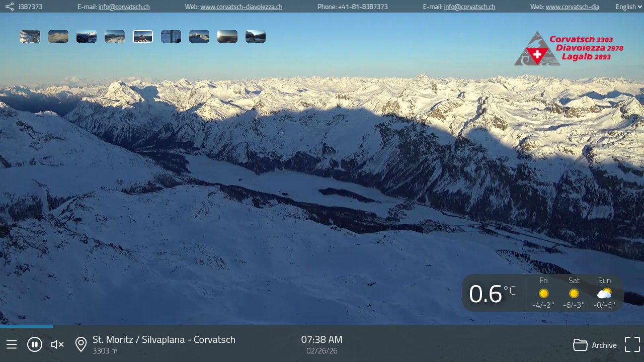The image size is (644, 362).
Task: Click the playback progress bar
Action: (322, 327)
